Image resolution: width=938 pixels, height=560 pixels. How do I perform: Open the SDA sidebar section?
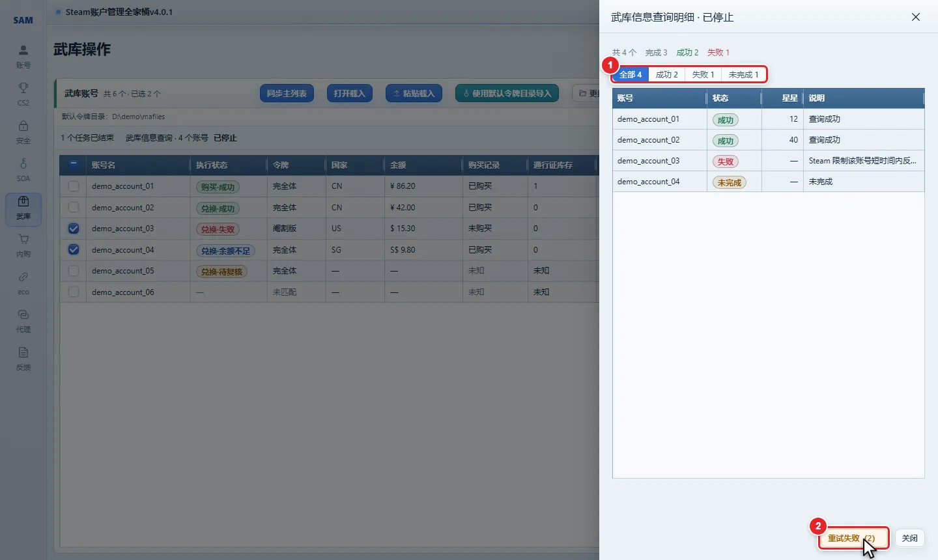[x=23, y=170]
